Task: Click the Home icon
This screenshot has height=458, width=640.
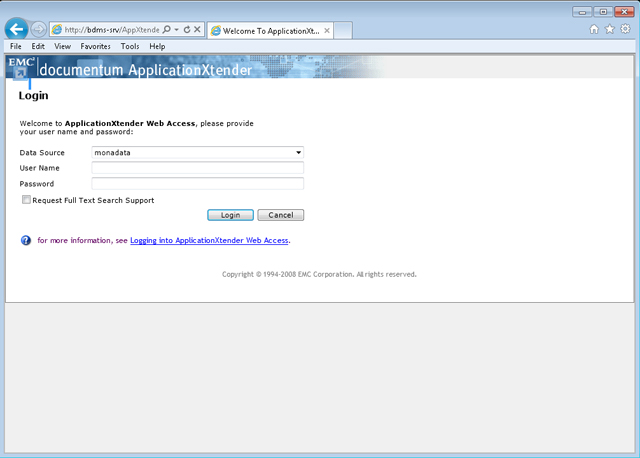Action: coord(594,29)
